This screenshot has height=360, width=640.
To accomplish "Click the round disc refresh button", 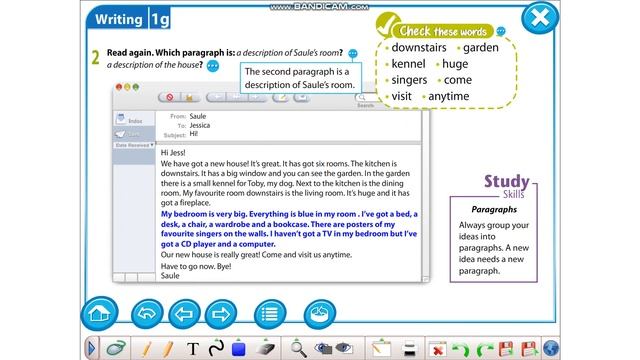I will (320, 314).
